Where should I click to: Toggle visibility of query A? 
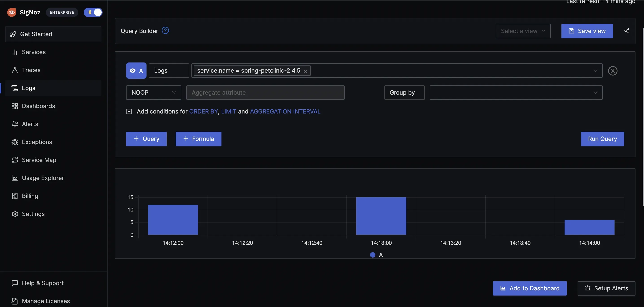136,71
